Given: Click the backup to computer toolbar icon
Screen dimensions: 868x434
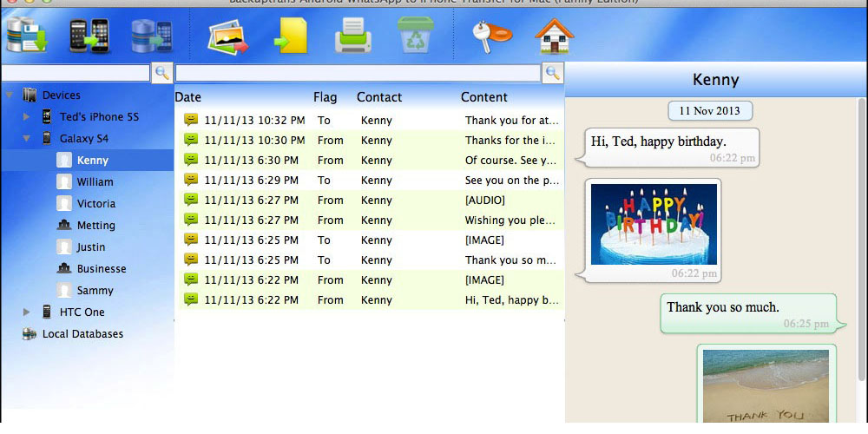Looking at the screenshot, I should pos(25,35).
